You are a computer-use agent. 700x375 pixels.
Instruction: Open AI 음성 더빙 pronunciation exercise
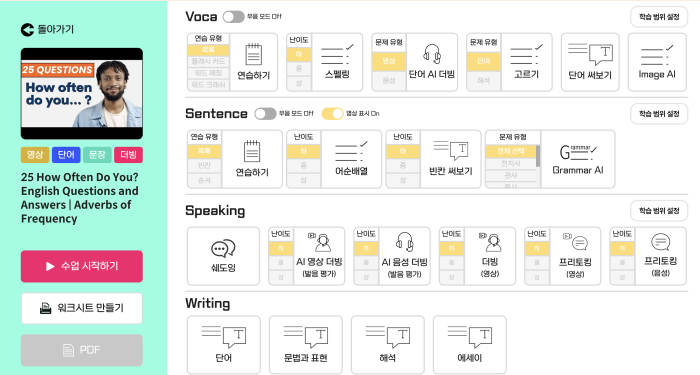pyautogui.click(x=404, y=256)
